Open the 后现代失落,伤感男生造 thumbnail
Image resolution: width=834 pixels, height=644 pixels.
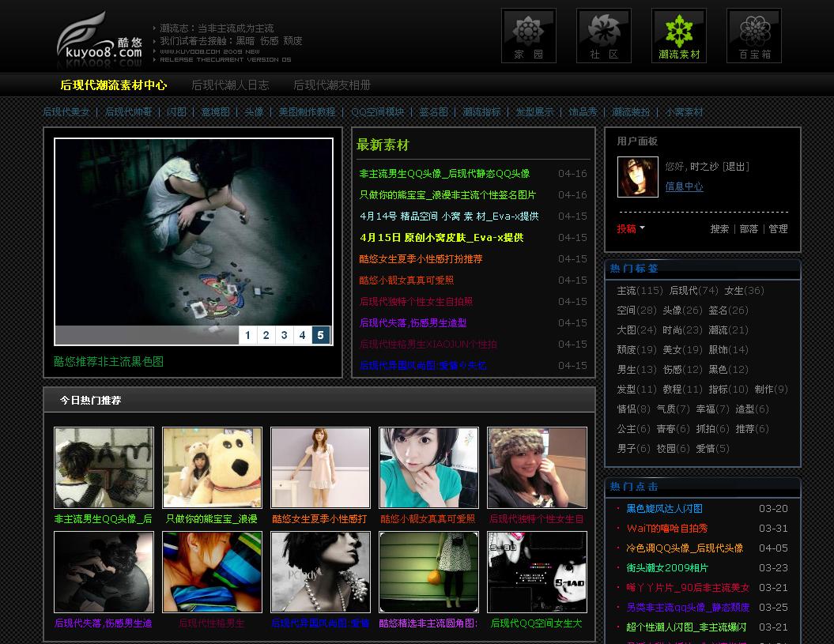coord(104,572)
